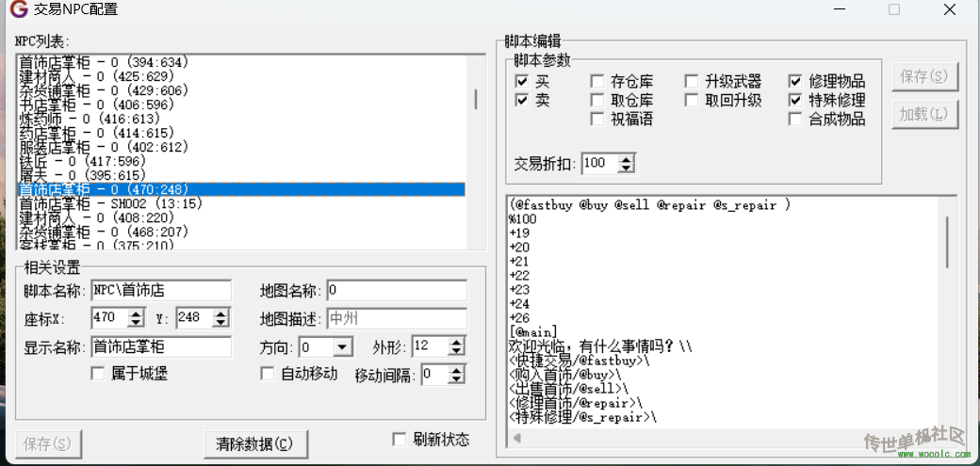Click the 脚本名称 input field

pyautogui.click(x=160, y=290)
